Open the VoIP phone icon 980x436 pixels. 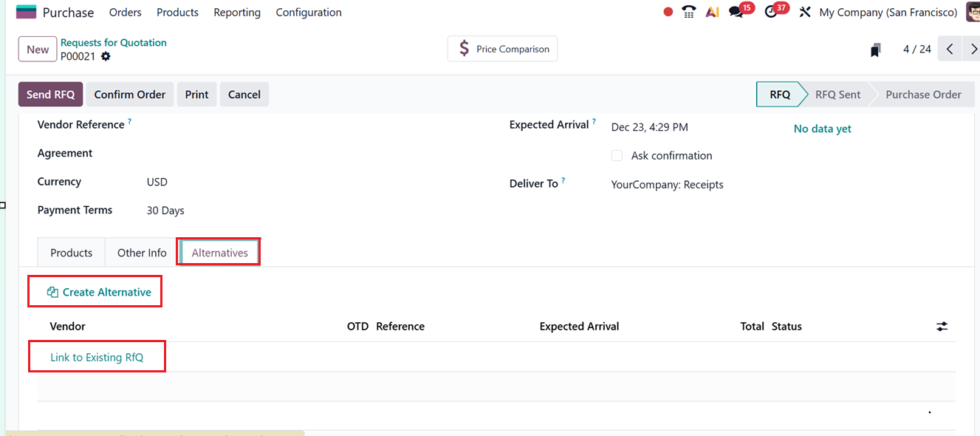[689, 12]
